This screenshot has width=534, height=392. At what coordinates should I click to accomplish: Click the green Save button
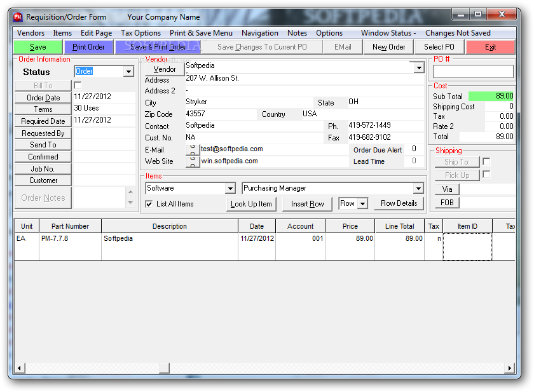(38, 47)
